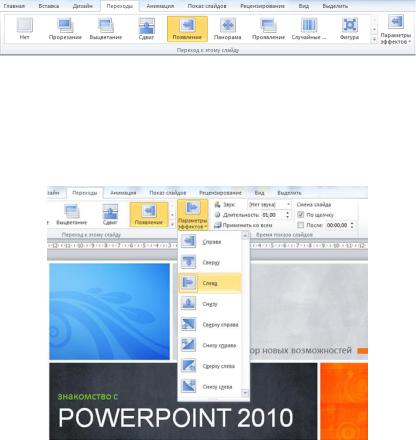This screenshot has height=440, width=416.
Task: Expand transition gallery in the lower window
Action: point(172,225)
